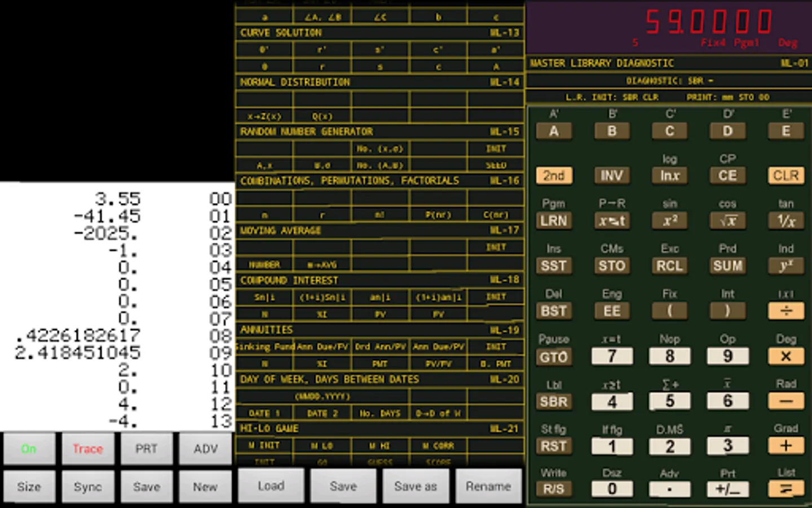Tap the digit 3 key

tap(728, 446)
